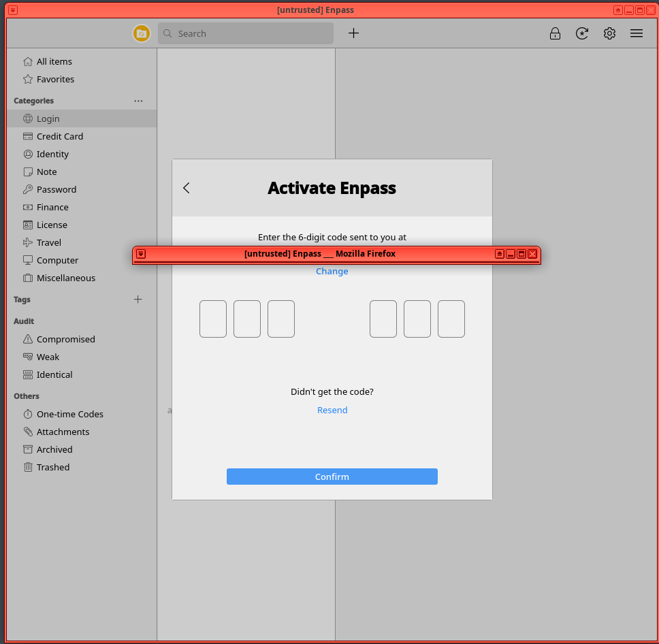Show One-time Codes items
This screenshot has width=659, height=644.
(x=69, y=414)
